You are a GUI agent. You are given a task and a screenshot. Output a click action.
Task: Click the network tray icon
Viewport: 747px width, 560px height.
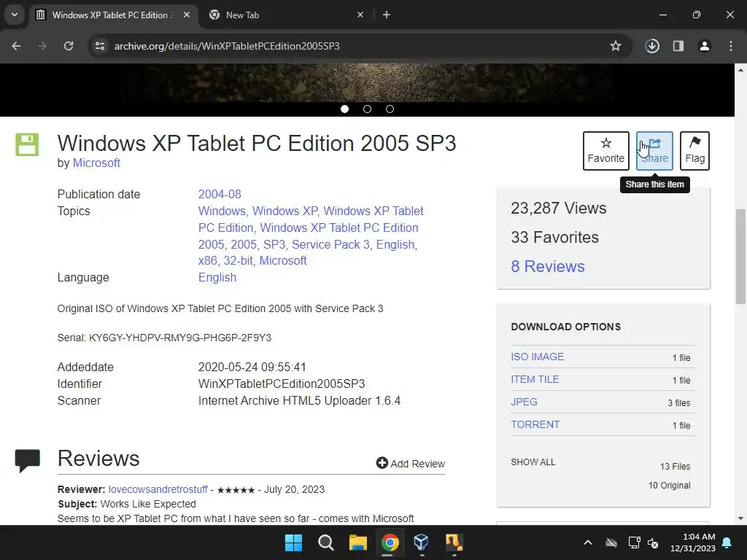tap(634, 542)
